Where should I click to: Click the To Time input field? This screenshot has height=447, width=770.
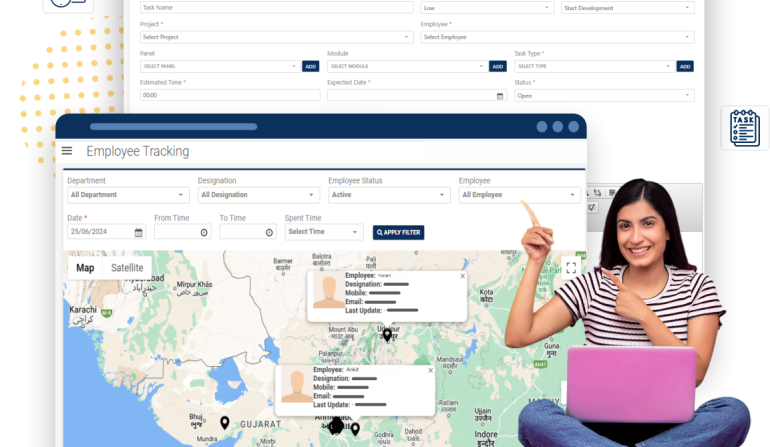point(248,232)
